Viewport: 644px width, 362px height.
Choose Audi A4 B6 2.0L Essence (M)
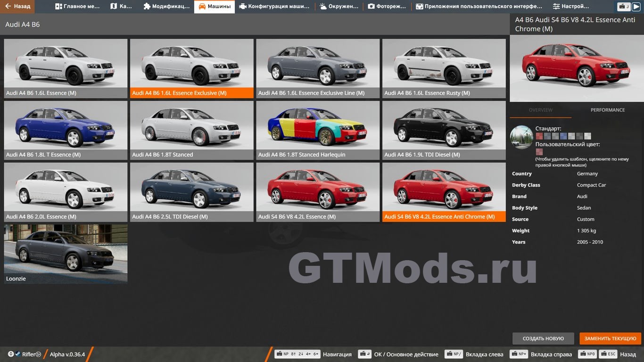tap(66, 192)
